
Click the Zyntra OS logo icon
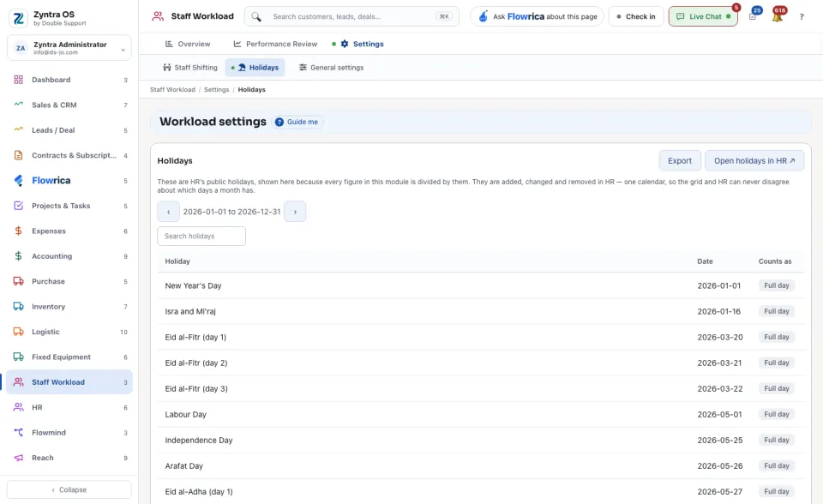coord(18,18)
